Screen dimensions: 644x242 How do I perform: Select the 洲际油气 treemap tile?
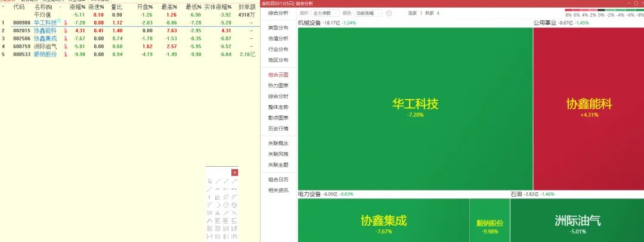[x=577, y=220]
